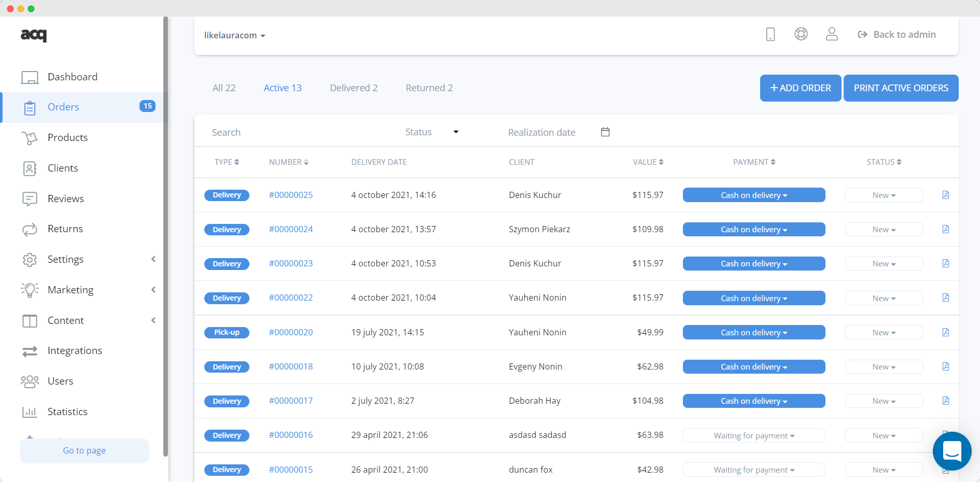Viewport: 980px width, 482px height.
Task: Expand the Settings submenu arrow
Action: pyautogui.click(x=153, y=259)
